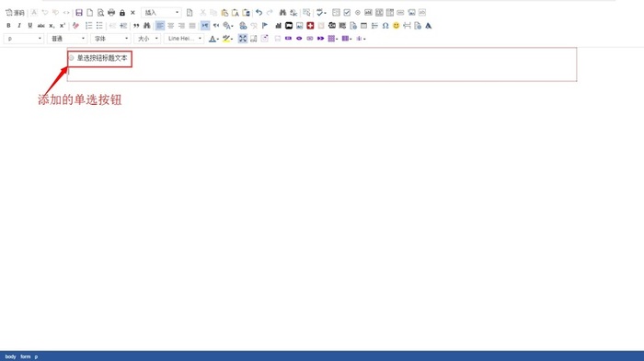Select the form element path item
This screenshot has width=644, height=361.
(x=26, y=356)
